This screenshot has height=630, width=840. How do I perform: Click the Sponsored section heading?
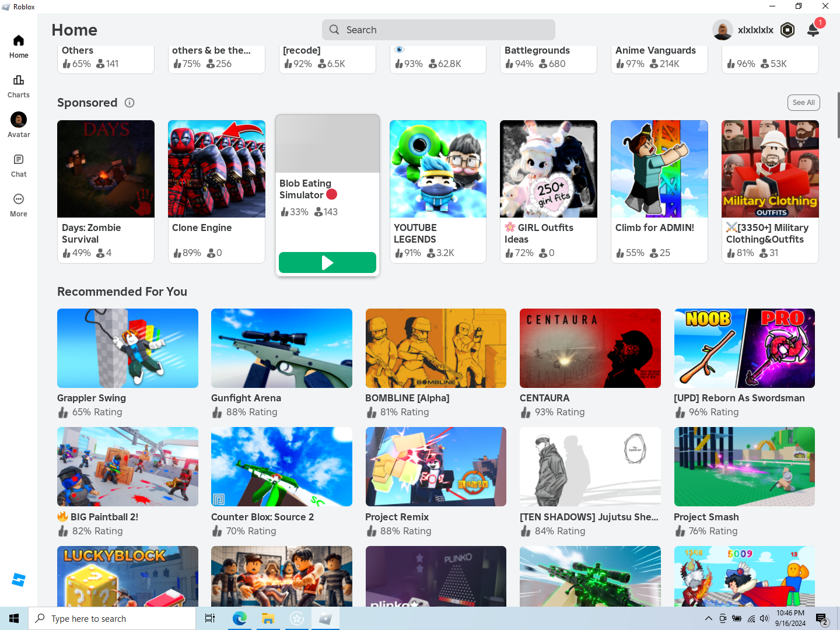pyautogui.click(x=87, y=103)
